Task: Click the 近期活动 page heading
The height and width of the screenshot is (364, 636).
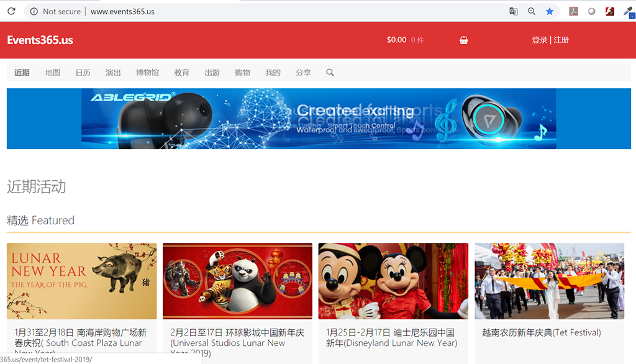Action: click(x=37, y=187)
